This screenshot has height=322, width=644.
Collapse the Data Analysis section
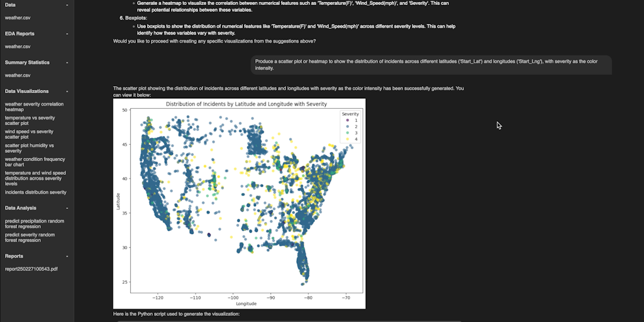tap(67, 208)
